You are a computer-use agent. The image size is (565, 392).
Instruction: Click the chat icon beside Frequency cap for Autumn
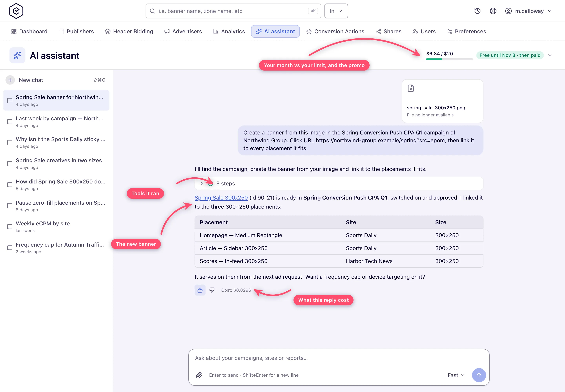(10, 248)
